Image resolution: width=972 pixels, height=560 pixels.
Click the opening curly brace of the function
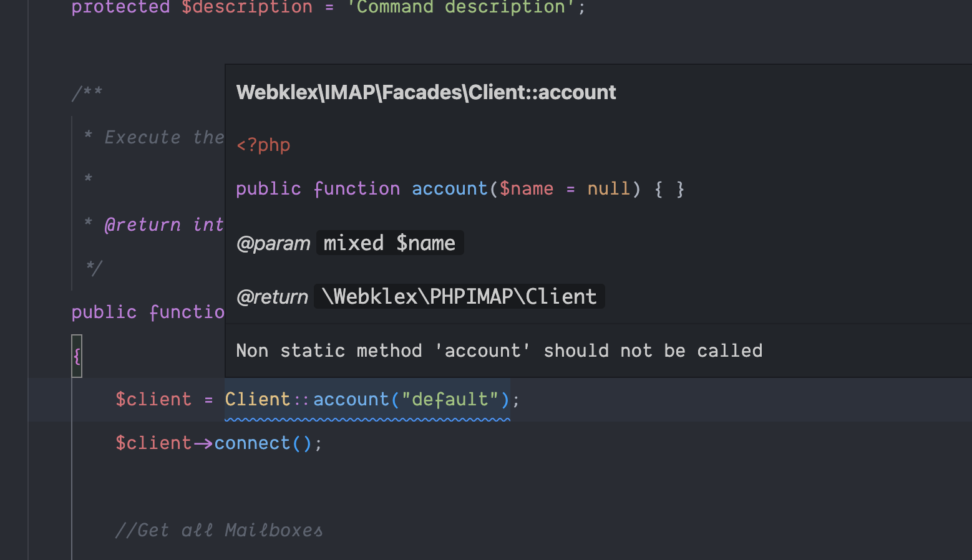click(77, 356)
